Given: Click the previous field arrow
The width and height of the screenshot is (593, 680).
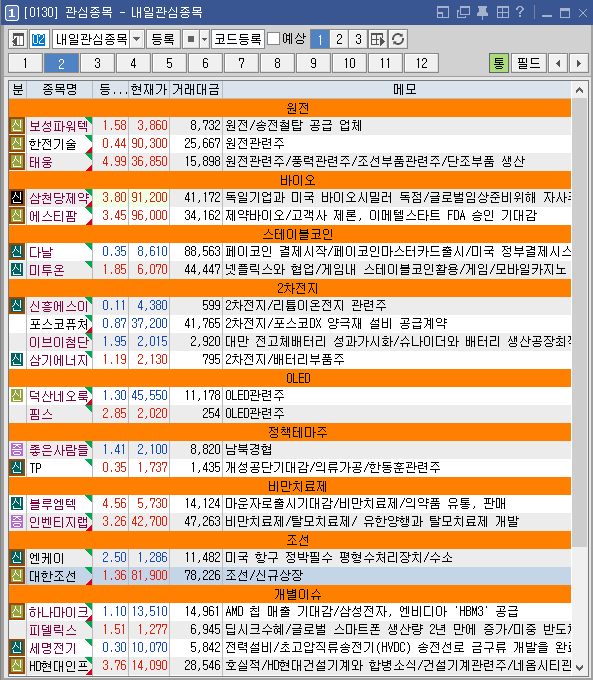Looking at the screenshot, I should (558, 63).
